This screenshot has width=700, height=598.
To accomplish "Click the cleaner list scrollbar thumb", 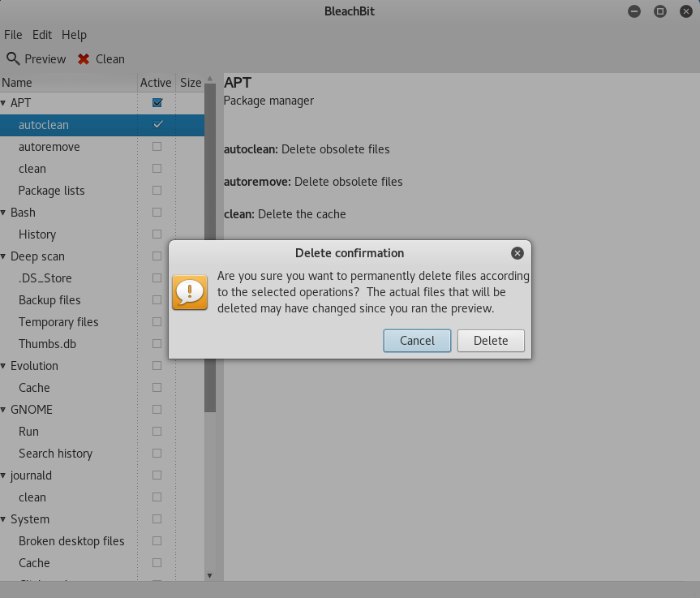I will coord(210,247).
